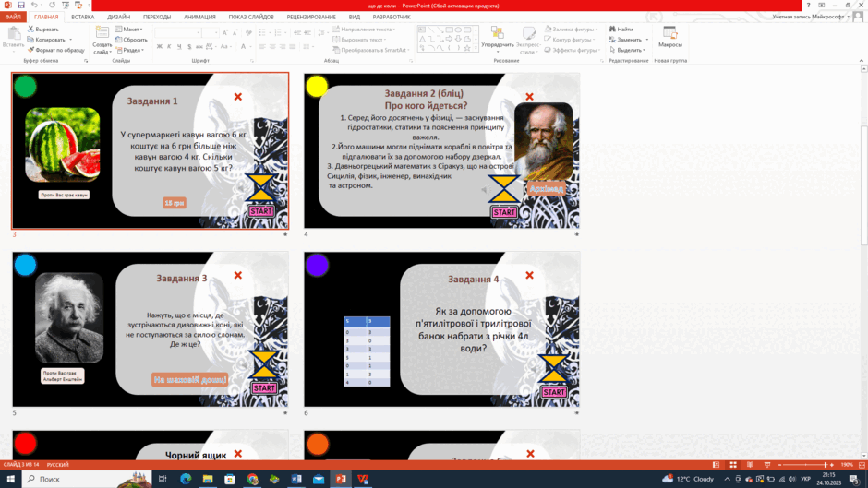Select Format Painter (Формат по образцу)
The width and height of the screenshot is (868, 488).
[56, 50]
